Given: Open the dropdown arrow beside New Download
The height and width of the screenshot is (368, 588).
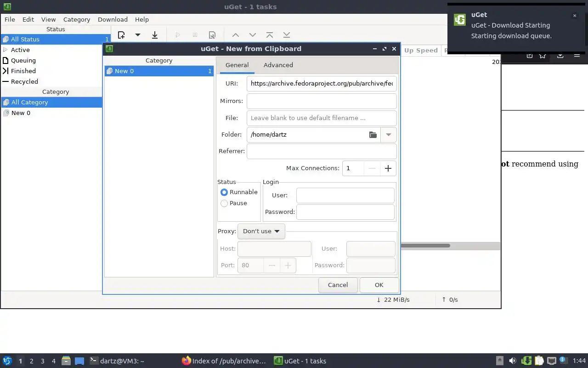Looking at the screenshot, I should point(137,35).
